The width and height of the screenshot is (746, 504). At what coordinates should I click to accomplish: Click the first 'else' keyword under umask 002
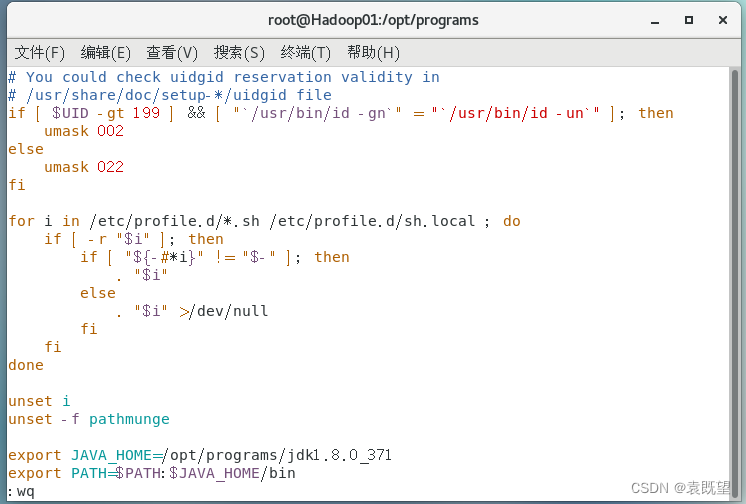[26, 149]
